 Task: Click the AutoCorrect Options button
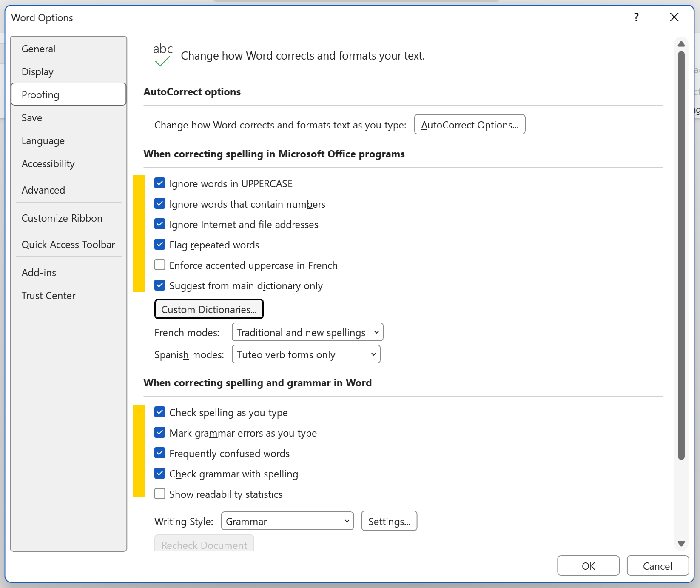tap(470, 125)
